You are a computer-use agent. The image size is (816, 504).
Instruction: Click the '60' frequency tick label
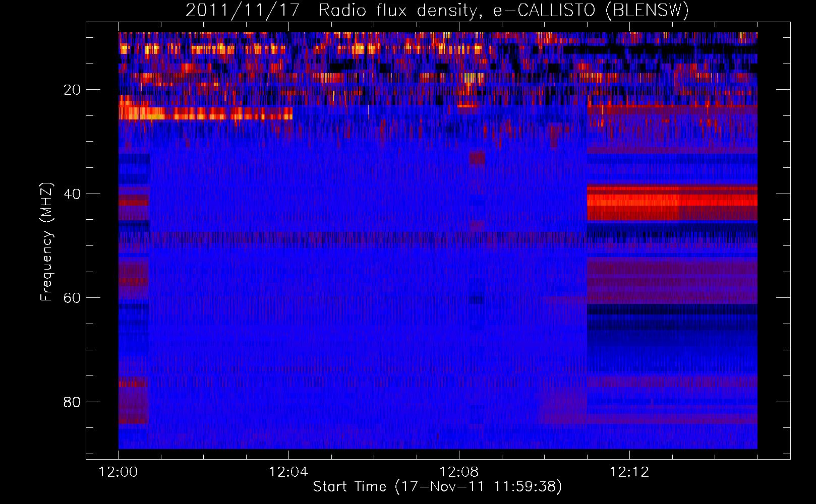pyautogui.click(x=73, y=298)
